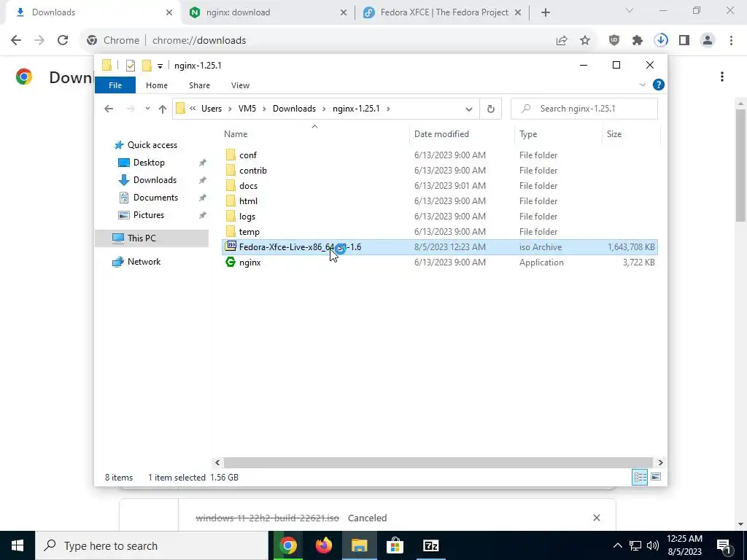
Task: Open the File ribbon tab
Action: pyautogui.click(x=115, y=85)
